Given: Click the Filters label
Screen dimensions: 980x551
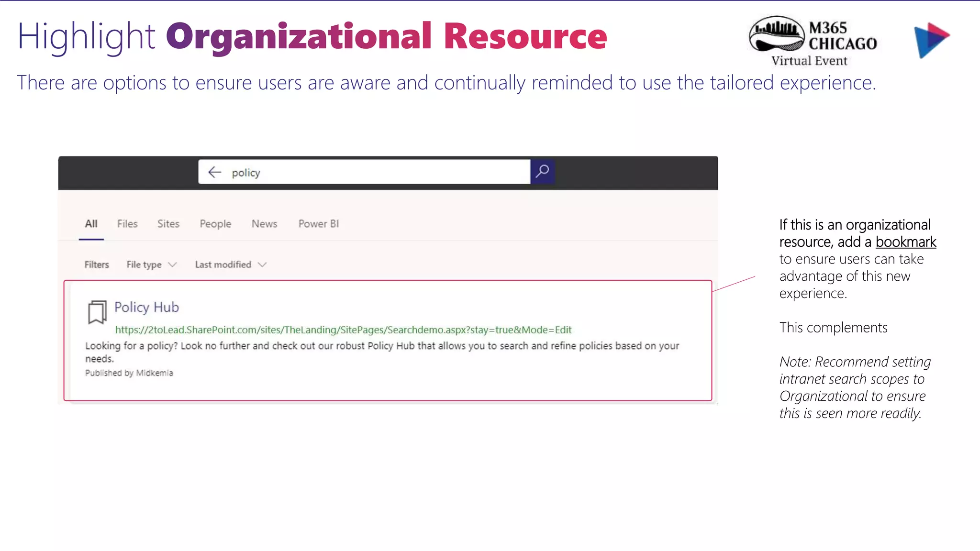Looking at the screenshot, I should 97,264.
